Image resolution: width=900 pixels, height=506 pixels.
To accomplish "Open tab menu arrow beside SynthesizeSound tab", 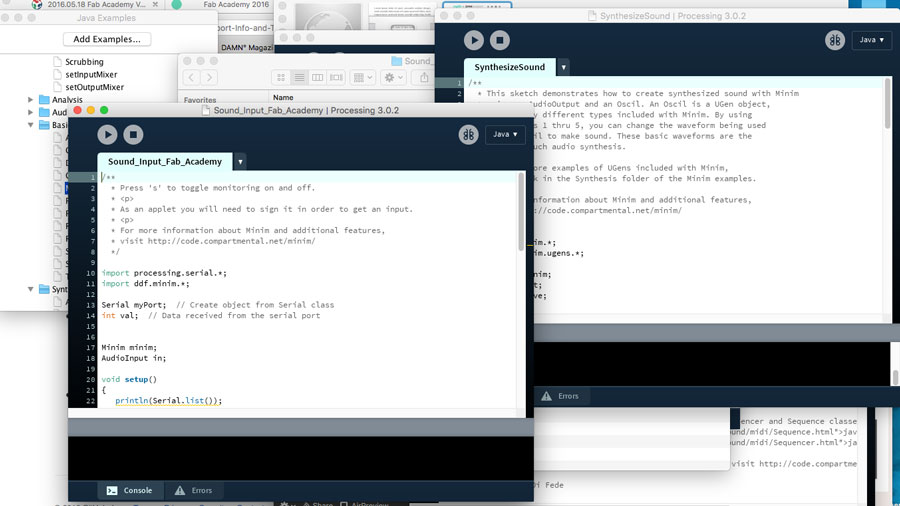I will 564,68.
